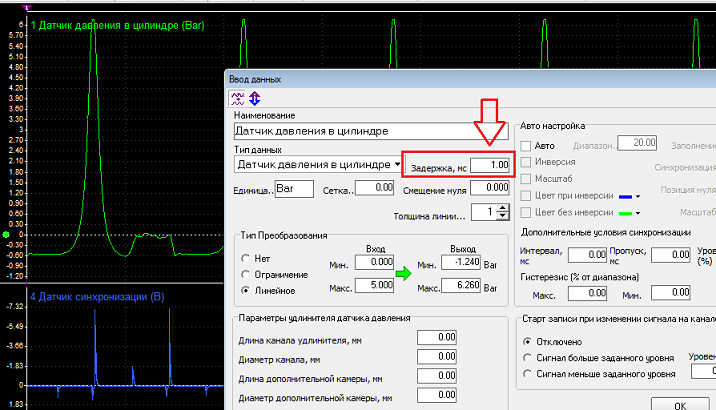Click the blue inversion color swatch

tap(626, 197)
